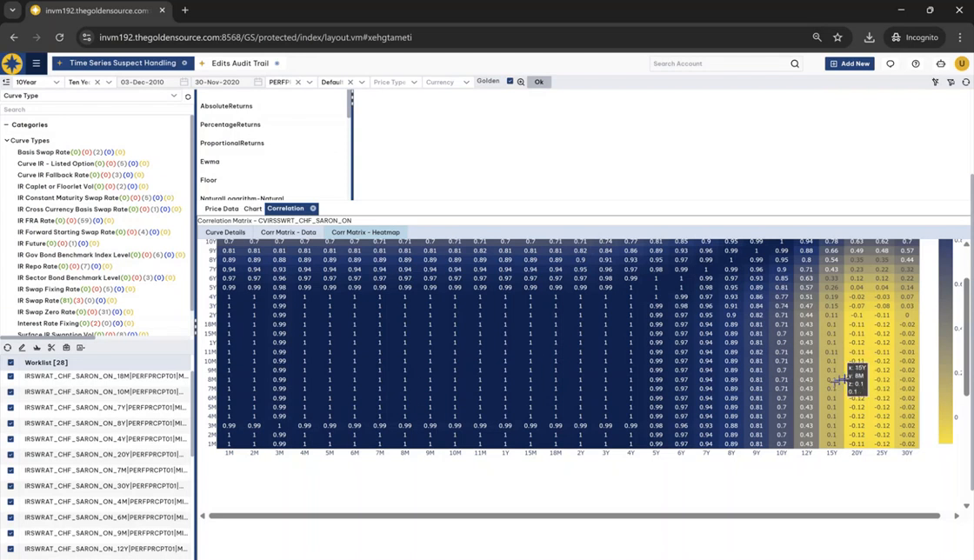Click the refresh icon beside Curve Type
The height and width of the screenshot is (560, 974).
(188, 97)
